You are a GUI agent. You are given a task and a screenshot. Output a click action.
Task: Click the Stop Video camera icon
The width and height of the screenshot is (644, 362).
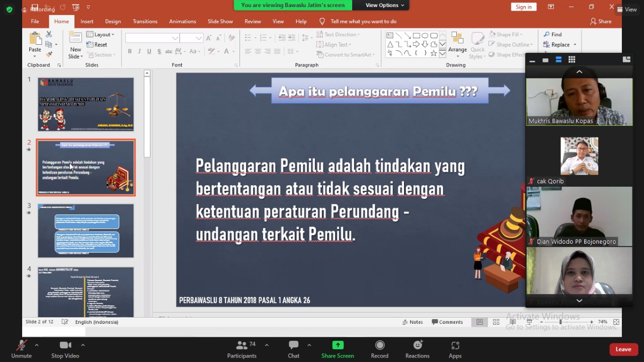(x=65, y=345)
